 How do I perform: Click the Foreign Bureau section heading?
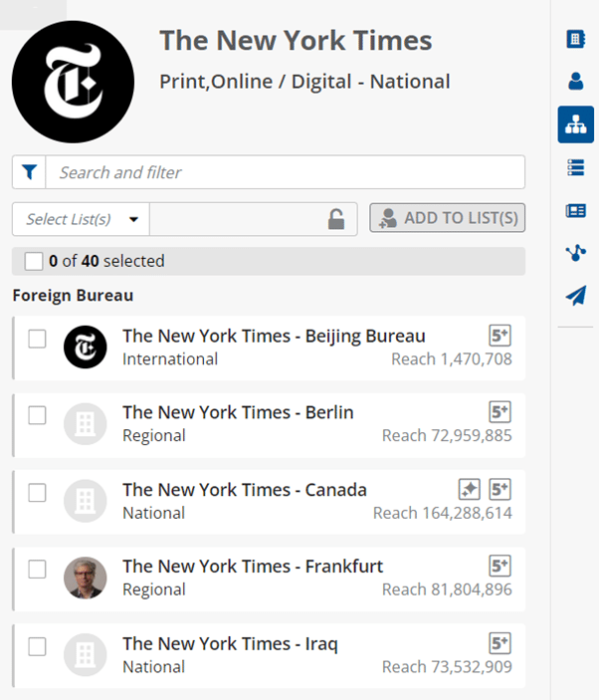tap(73, 296)
